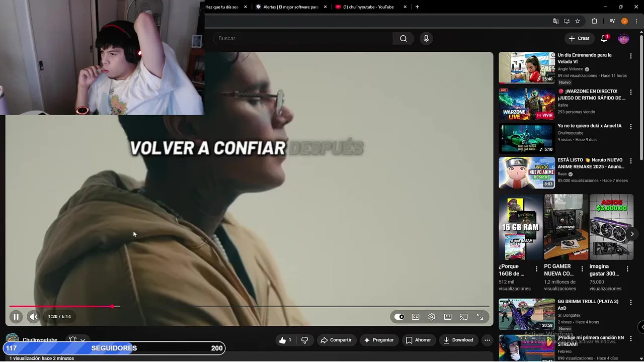The height and width of the screenshot is (362, 644).
Task: Click the search magnifier button
Action: click(x=404, y=38)
